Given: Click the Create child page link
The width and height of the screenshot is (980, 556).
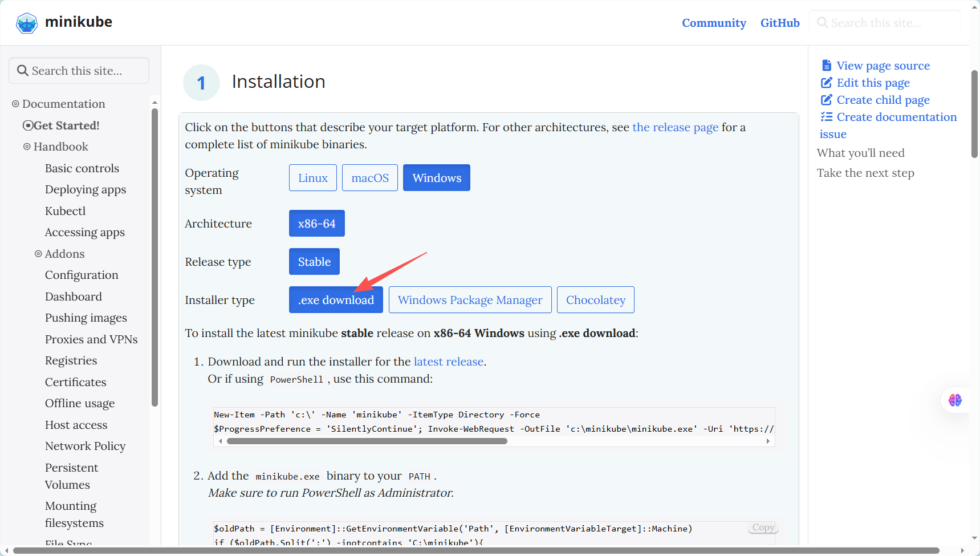Looking at the screenshot, I should pos(883,100).
